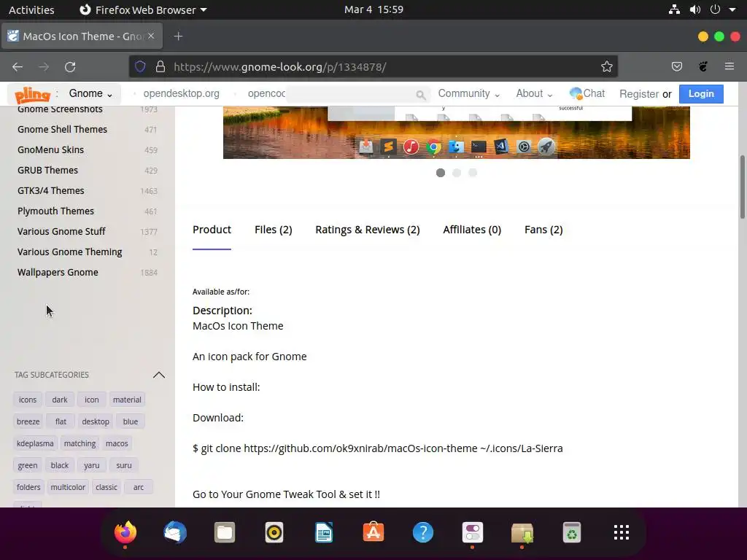Open opendesktop.org link
Viewport: 747px width, 560px height.
tap(181, 93)
